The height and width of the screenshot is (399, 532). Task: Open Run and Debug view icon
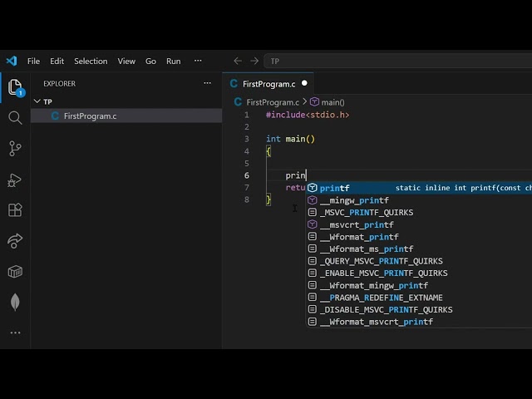pos(15,180)
